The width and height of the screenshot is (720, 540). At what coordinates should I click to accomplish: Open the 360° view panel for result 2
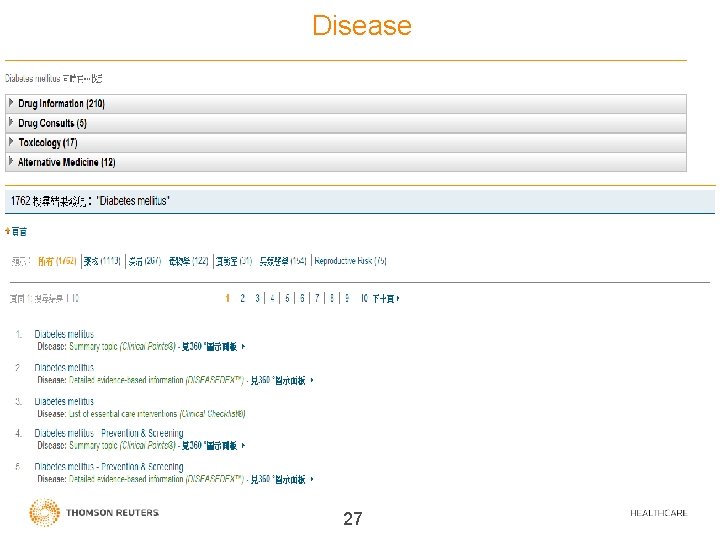[282, 380]
